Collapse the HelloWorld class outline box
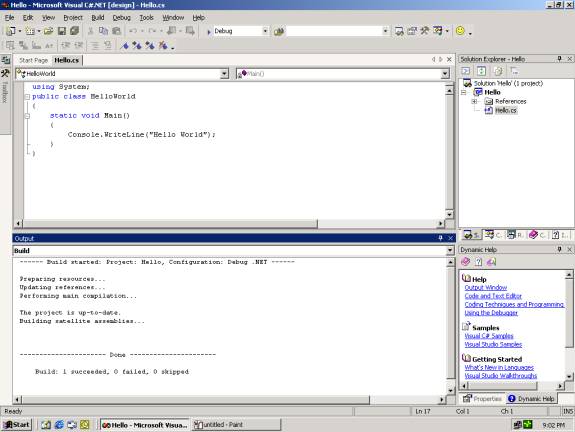Image resolution: width=575 pixels, height=432 pixels. click(x=27, y=97)
